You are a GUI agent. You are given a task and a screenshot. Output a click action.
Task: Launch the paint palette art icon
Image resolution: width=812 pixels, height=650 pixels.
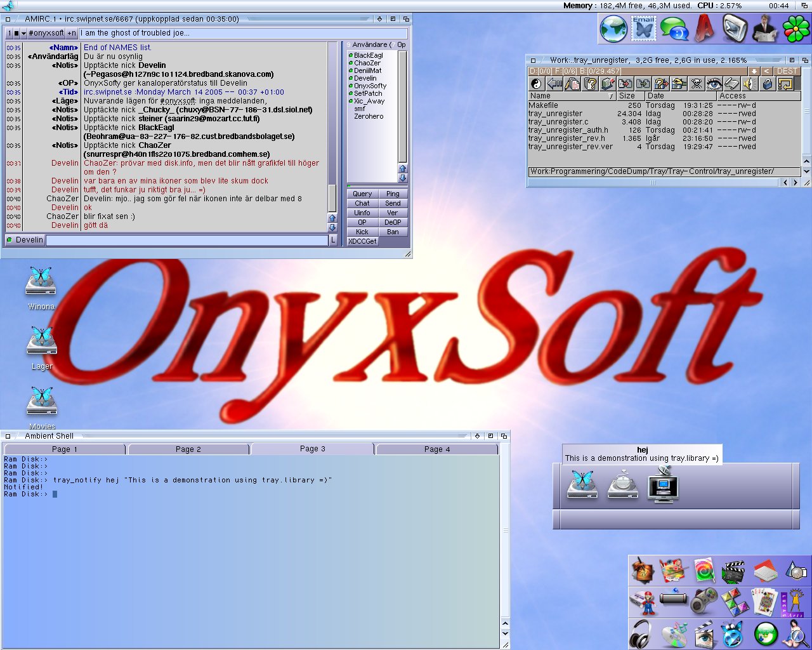673,571
